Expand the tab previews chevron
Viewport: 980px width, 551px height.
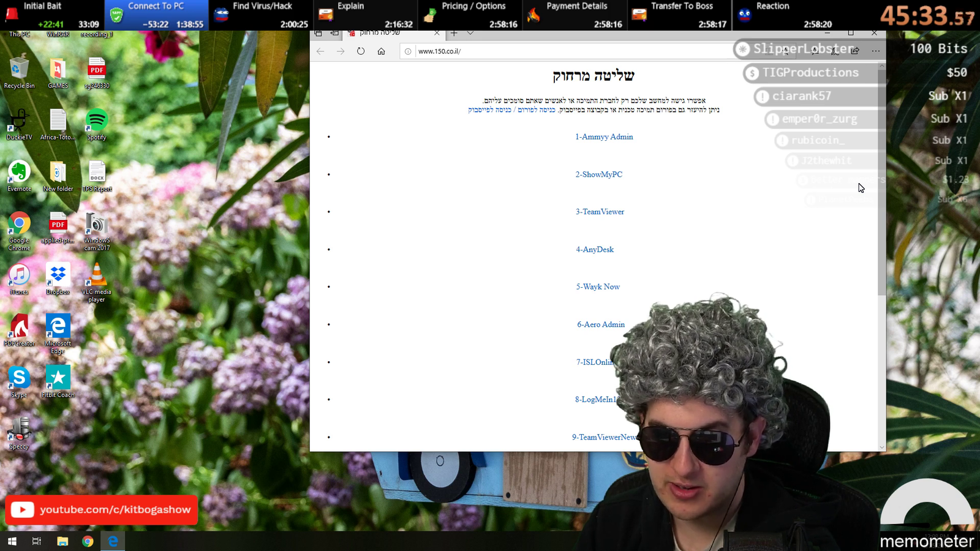(470, 33)
